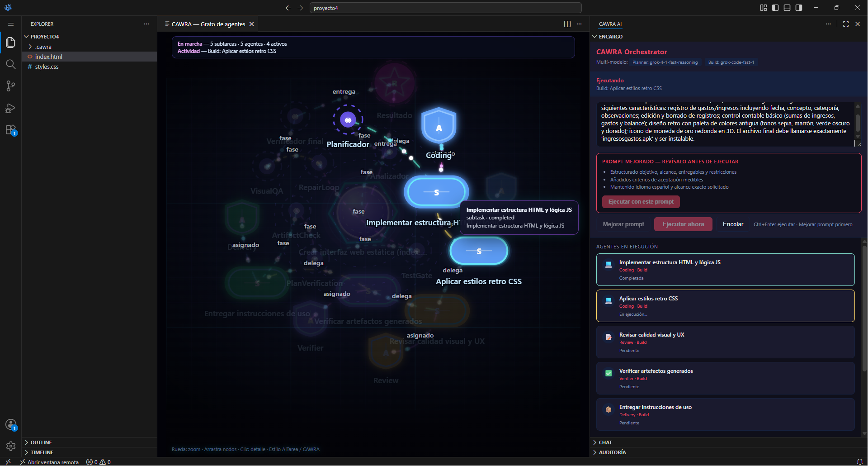Image resolution: width=868 pixels, height=466 pixels.
Task: Open the editor More Actions menu
Action: [579, 24]
